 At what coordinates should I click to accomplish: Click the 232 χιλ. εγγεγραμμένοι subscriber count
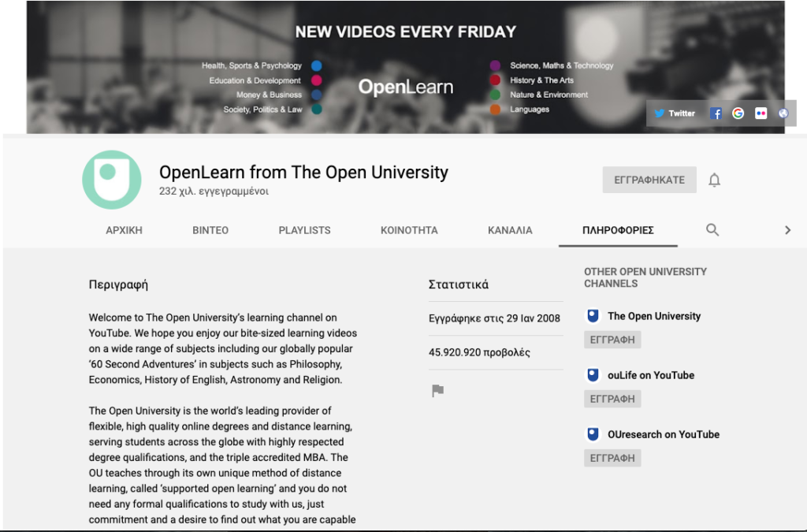(214, 191)
